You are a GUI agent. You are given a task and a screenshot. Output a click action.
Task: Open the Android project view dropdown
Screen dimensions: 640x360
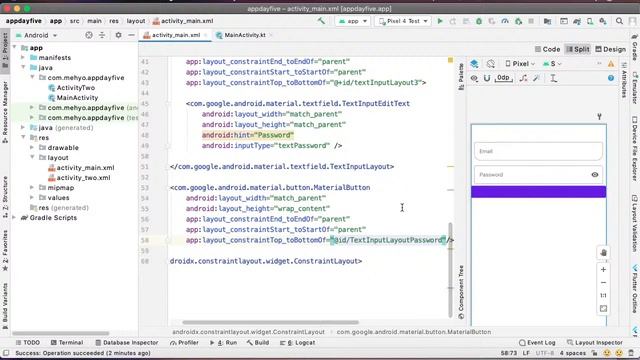[x=36, y=35]
